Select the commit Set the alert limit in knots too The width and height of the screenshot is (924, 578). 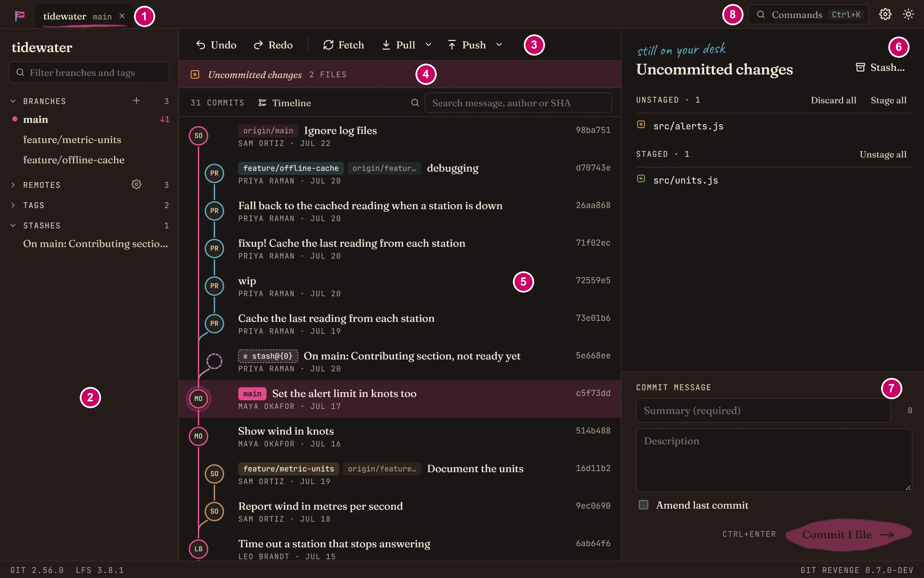400,399
